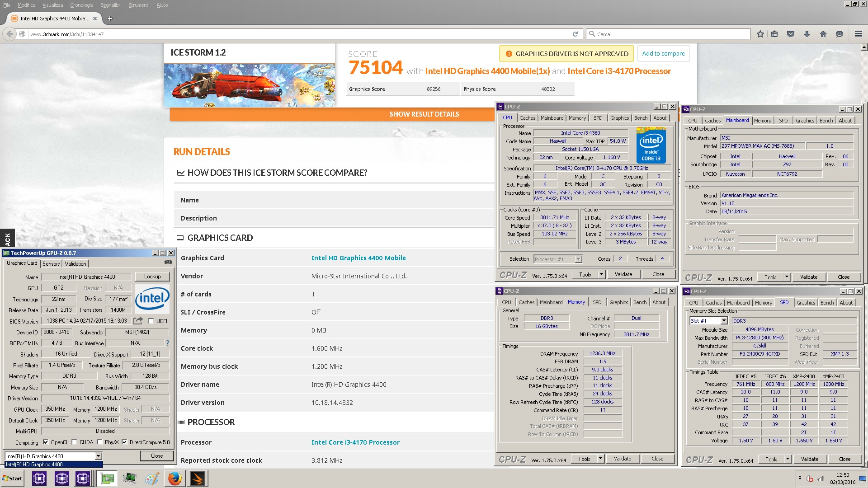Go to the Firefox home page icon
The image size is (868, 488).
pos(823,34)
